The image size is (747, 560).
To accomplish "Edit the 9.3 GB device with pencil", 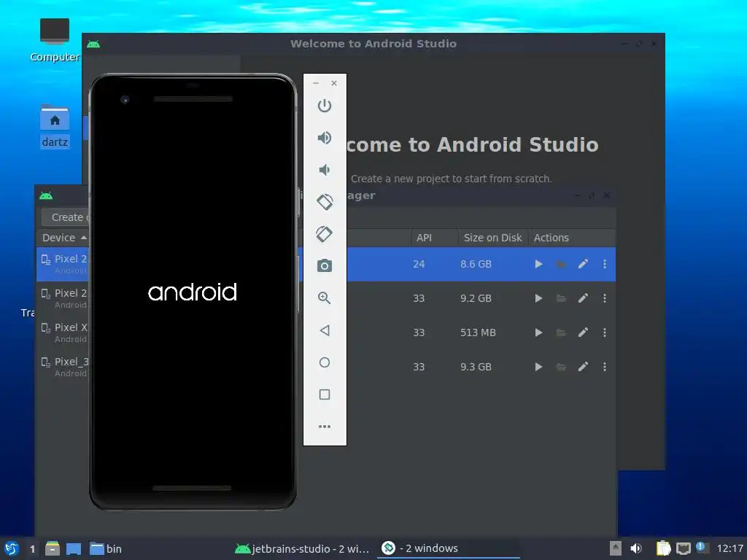I will click(x=583, y=367).
